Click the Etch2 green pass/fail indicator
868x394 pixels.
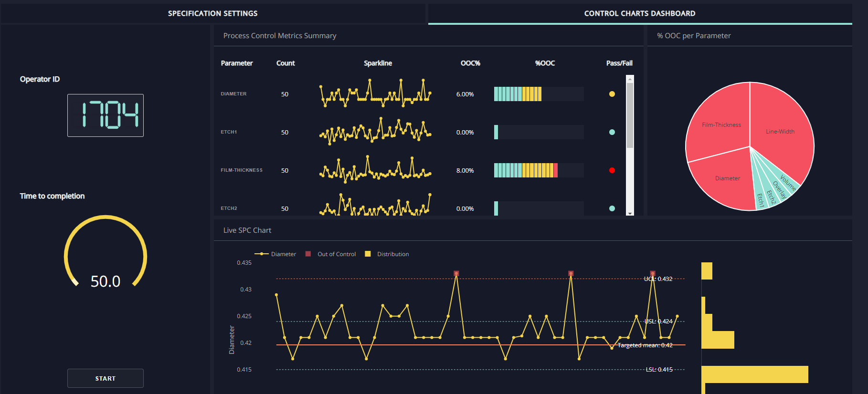tap(612, 208)
